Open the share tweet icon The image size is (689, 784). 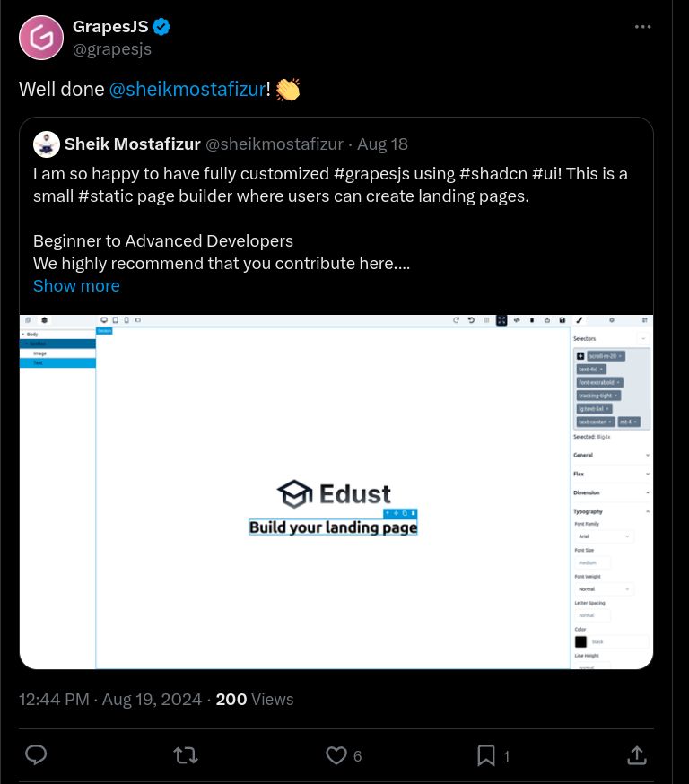click(x=636, y=755)
